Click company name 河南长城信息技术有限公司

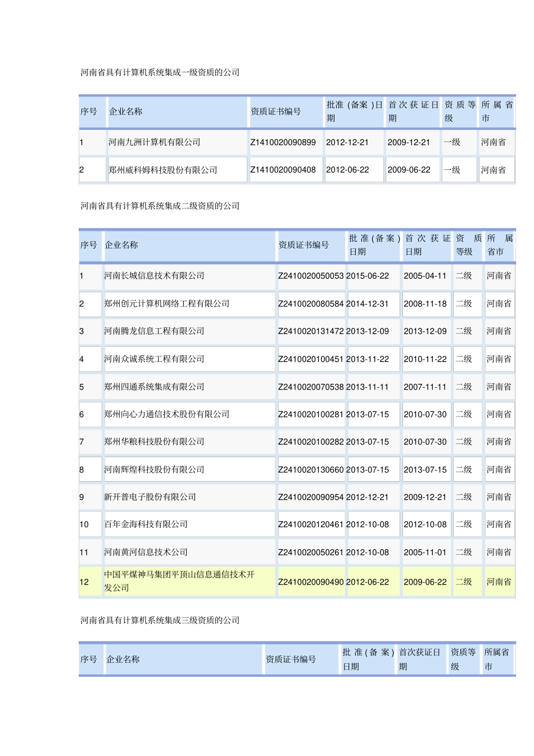point(154,276)
